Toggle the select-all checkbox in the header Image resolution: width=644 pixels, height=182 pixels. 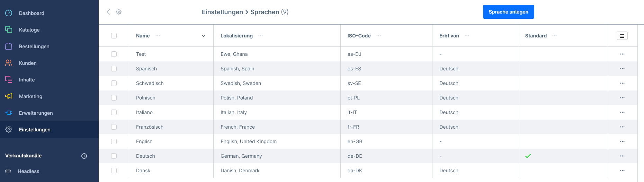(114, 36)
